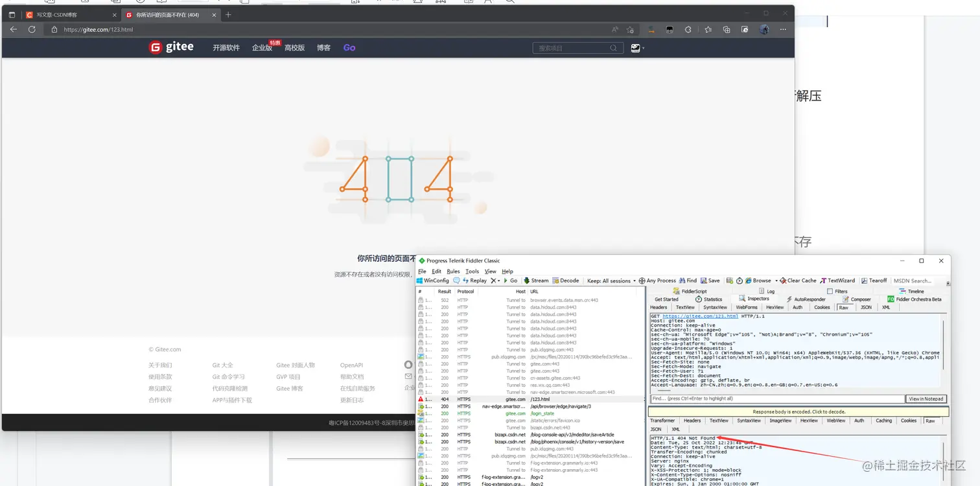The image size is (980, 486).
Task: Click the Any Process target icon
Action: tap(642, 281)
